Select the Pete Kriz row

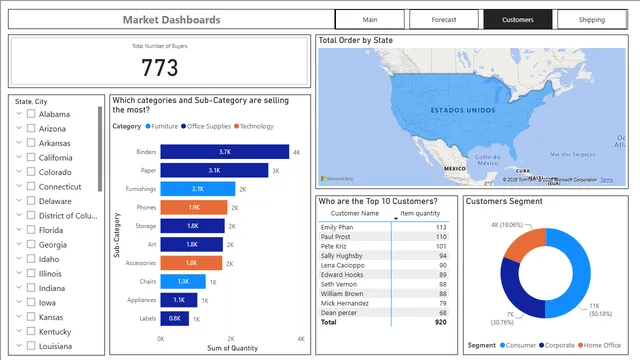pos(384,246)
